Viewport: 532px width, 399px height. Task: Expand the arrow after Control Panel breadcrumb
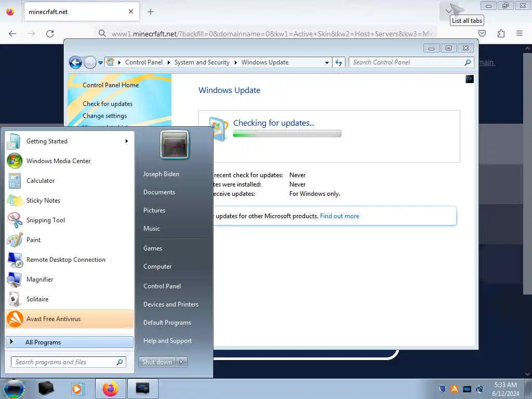(x=169, y=62)
